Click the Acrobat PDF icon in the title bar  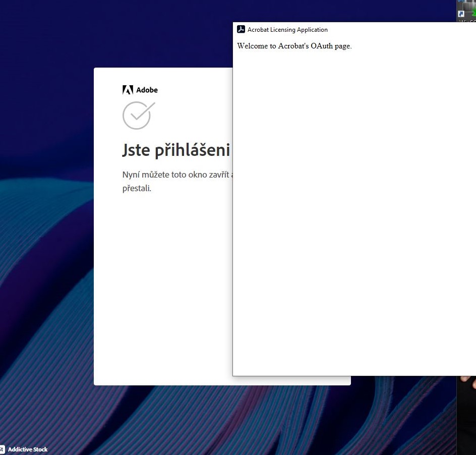coord(241,29)
